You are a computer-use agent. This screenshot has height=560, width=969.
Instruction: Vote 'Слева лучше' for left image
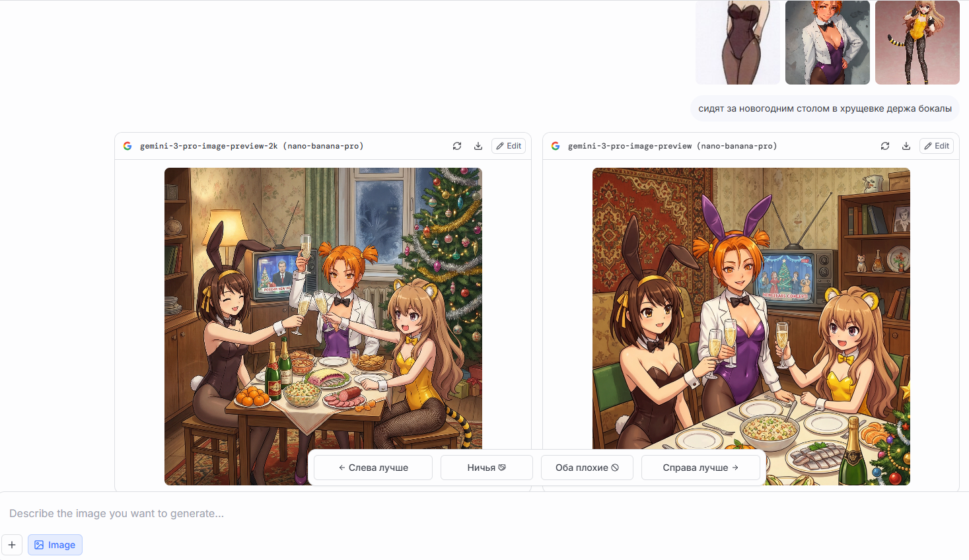(x=373, y=468)
